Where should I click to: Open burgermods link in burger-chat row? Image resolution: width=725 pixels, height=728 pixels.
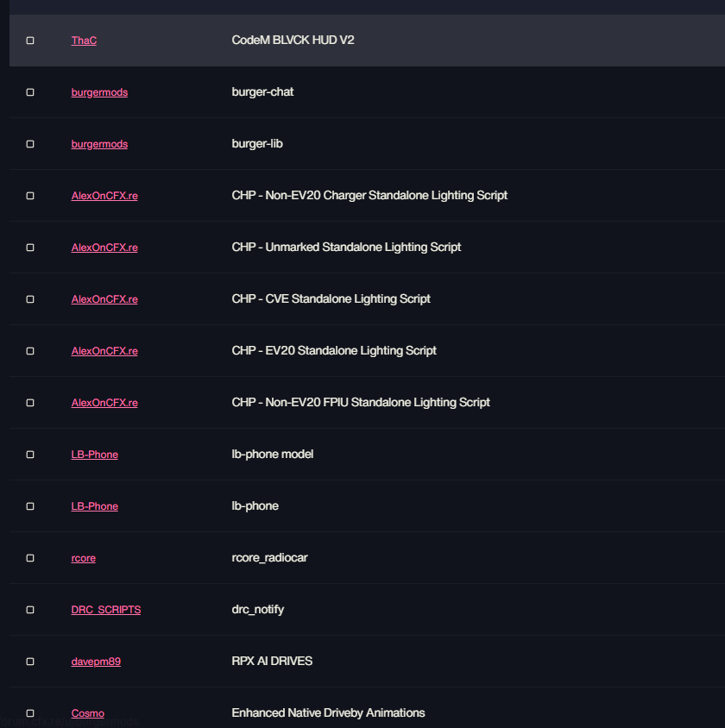(99, 92)
